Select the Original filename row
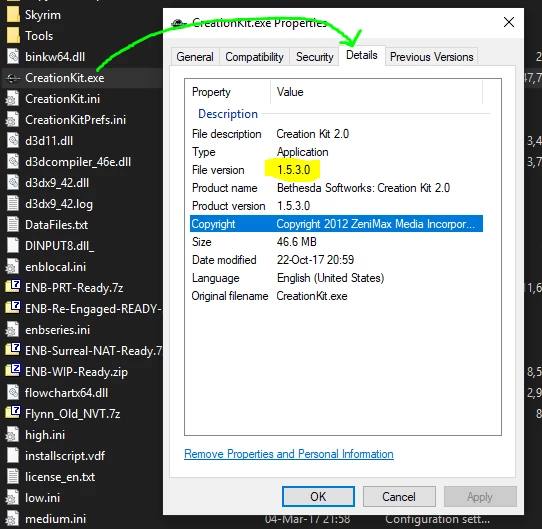 coord(336,296)
